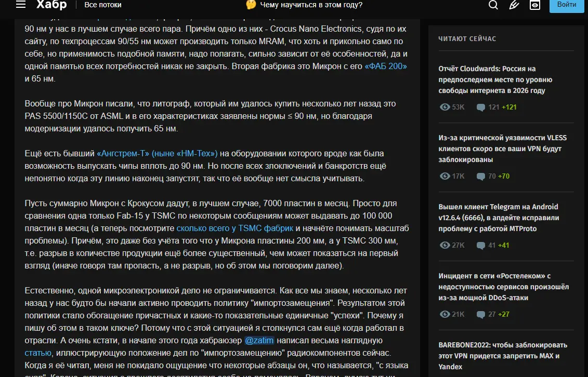Open the сколько всего у TSMC фабрик link
Image resolution: width=588 pixels, height=377 pixels.
pos(235,228)
